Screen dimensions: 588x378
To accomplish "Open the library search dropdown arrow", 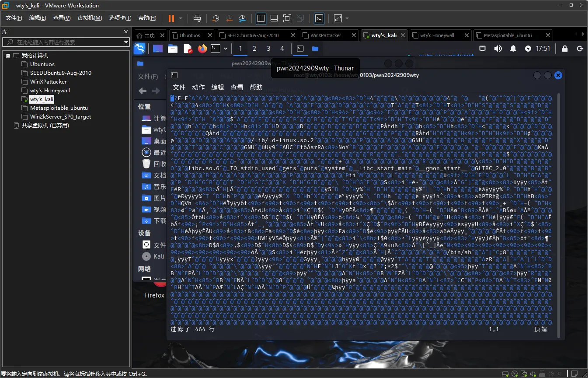I will pos(126,42).
